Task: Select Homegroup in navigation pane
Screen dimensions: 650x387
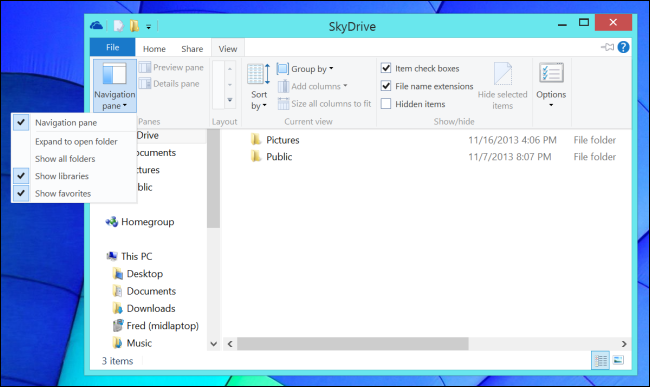Action: [148, 222]
